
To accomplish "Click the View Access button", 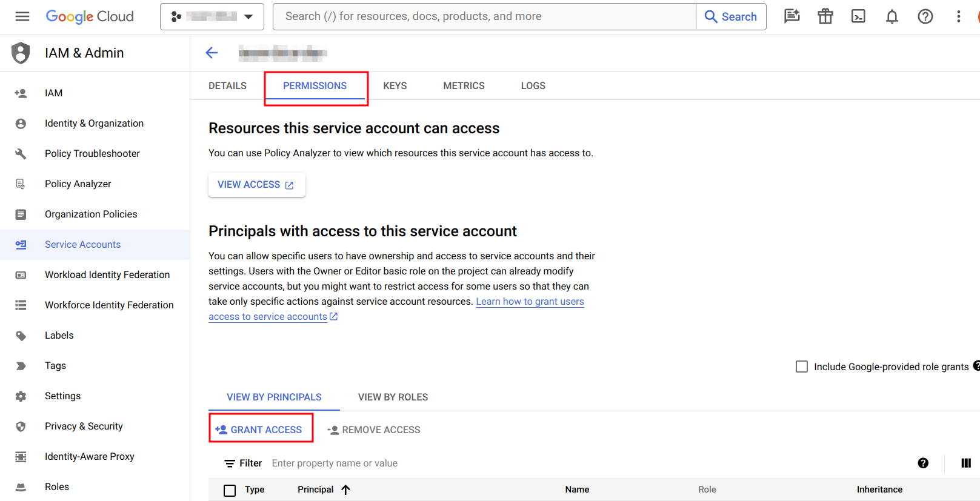I will click(x=256, y=185).
